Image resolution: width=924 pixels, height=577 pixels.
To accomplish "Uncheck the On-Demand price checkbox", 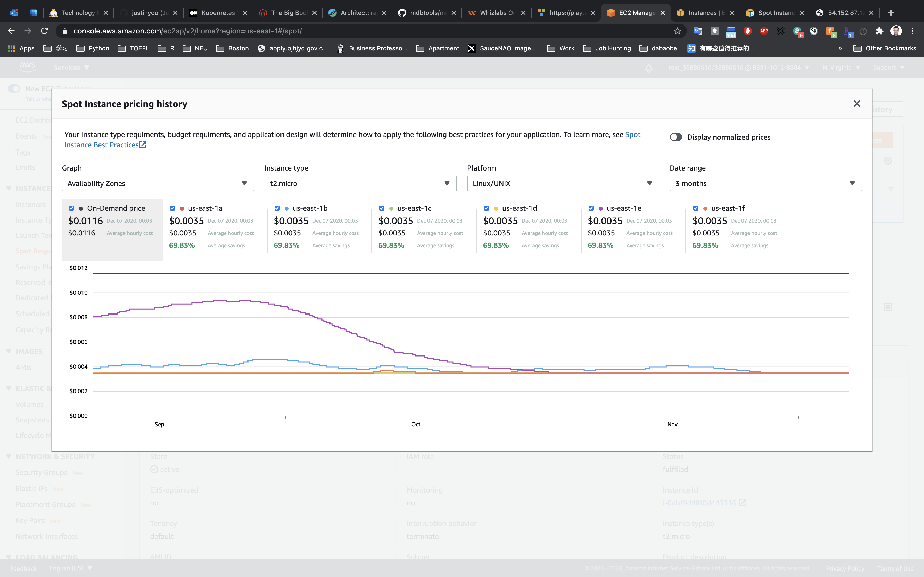I will point(71,208).
